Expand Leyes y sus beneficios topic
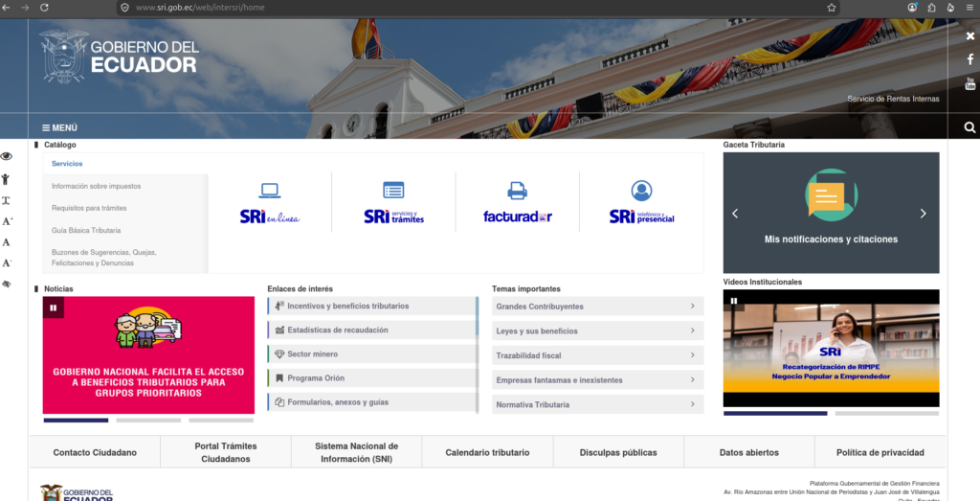 pyautogui.click(x=597, y=330)
